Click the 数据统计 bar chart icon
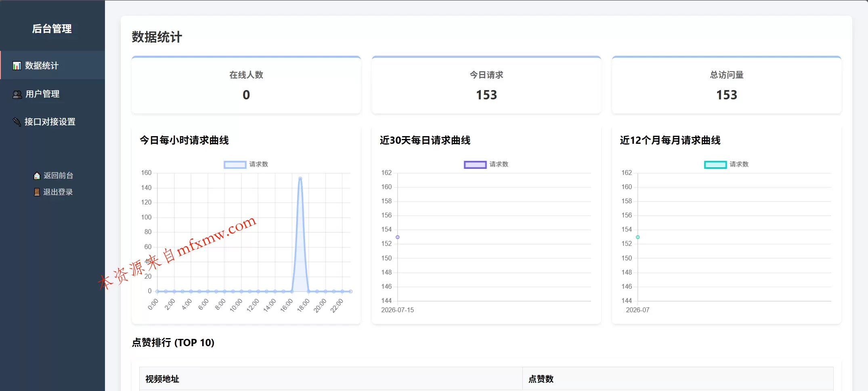The width and height of the screenshot is (868, 391). coord(17,65)
